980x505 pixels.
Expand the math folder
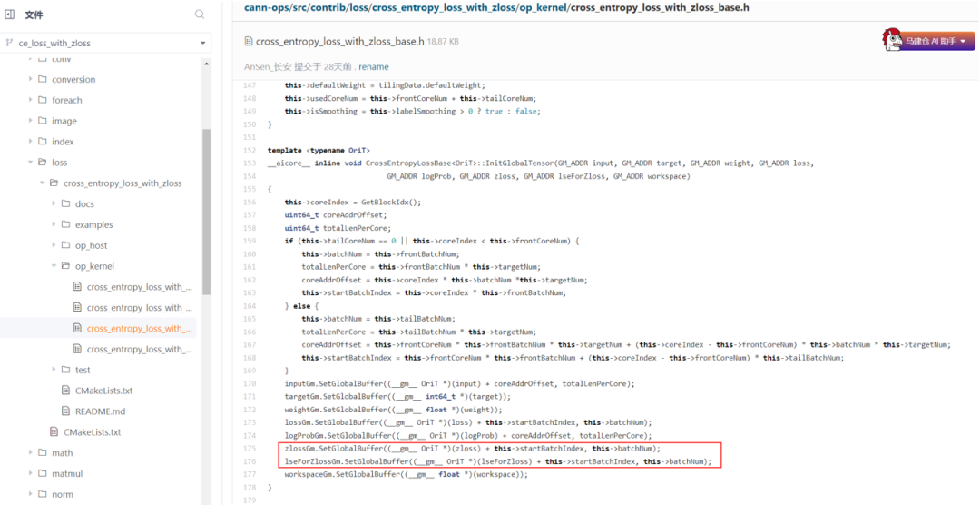pos(31,452)
